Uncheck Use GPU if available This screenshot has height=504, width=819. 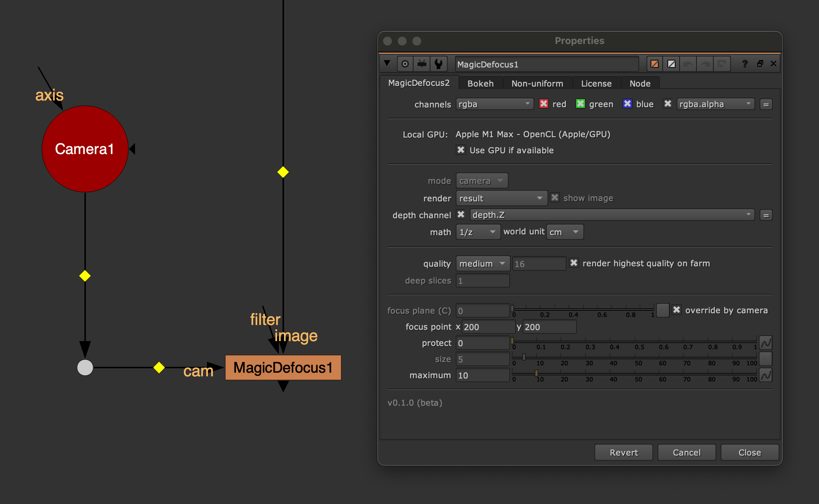[461, 150]
